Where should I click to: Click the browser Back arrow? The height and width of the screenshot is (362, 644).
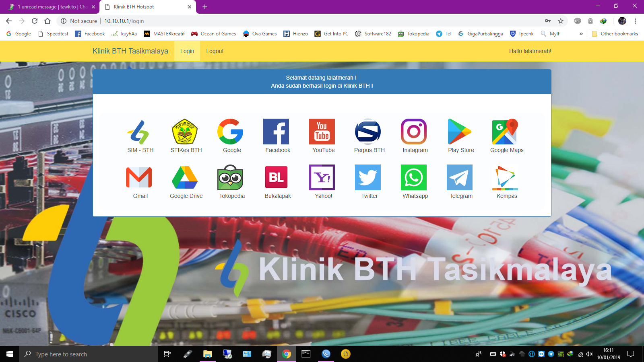click(x=9, y=21)
